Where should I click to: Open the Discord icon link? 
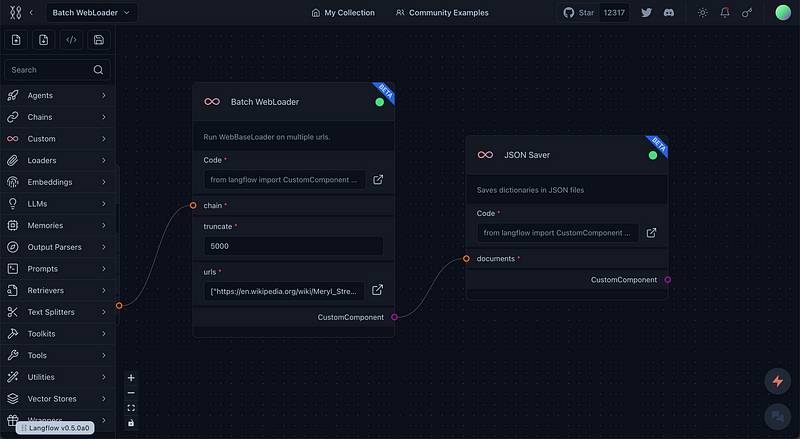coord(670,13)
